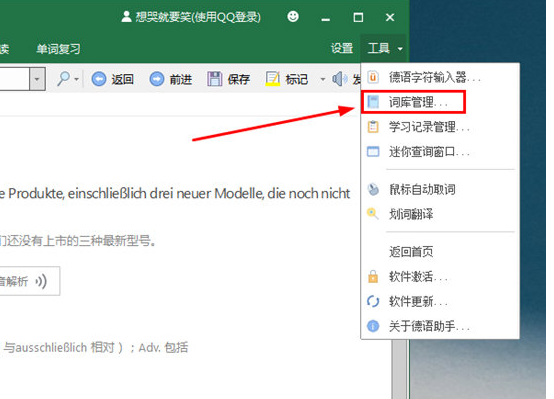Play audio with the sound wave icon
The height and width of the screenshot is (399, 554).
pyautogui.click(x=41, y=281)
